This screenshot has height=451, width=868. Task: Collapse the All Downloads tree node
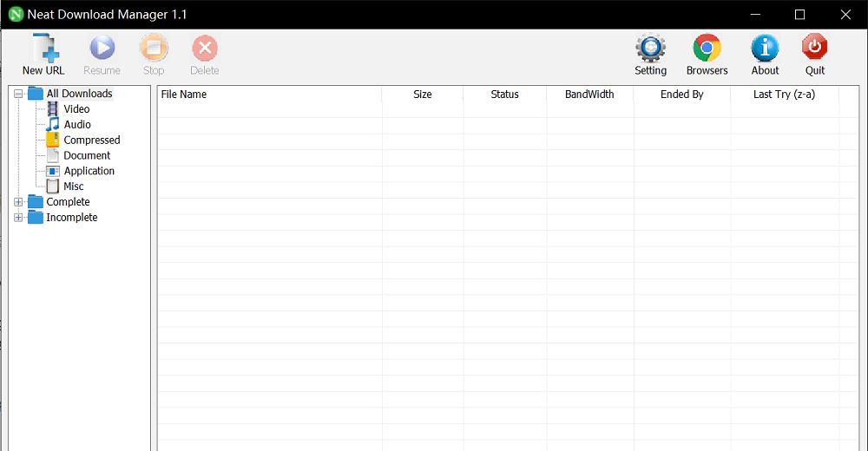tap(18, 94)
